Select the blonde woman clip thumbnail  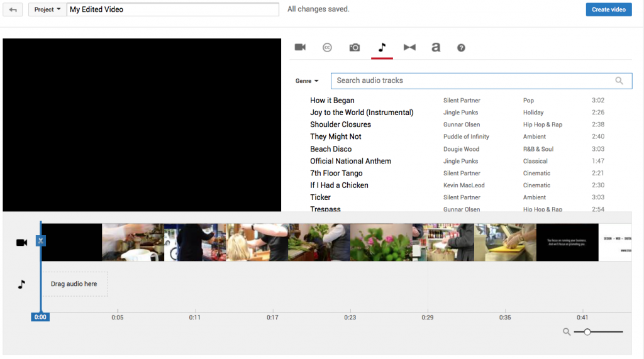(x=257, y=242)
